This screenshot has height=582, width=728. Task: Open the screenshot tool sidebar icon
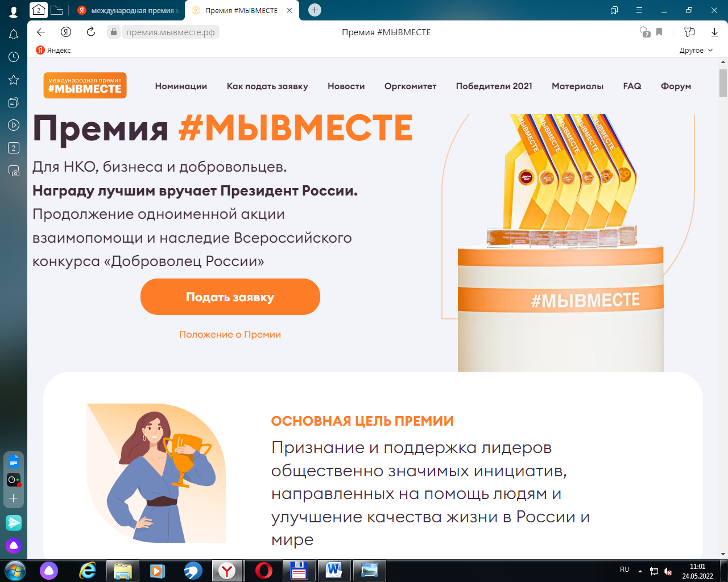[14, 171]
